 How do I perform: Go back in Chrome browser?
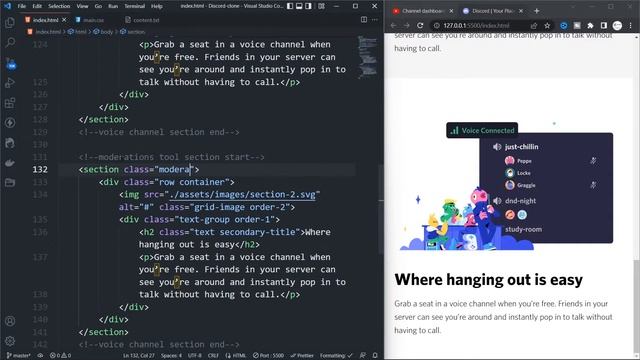(x=393, y=25)
